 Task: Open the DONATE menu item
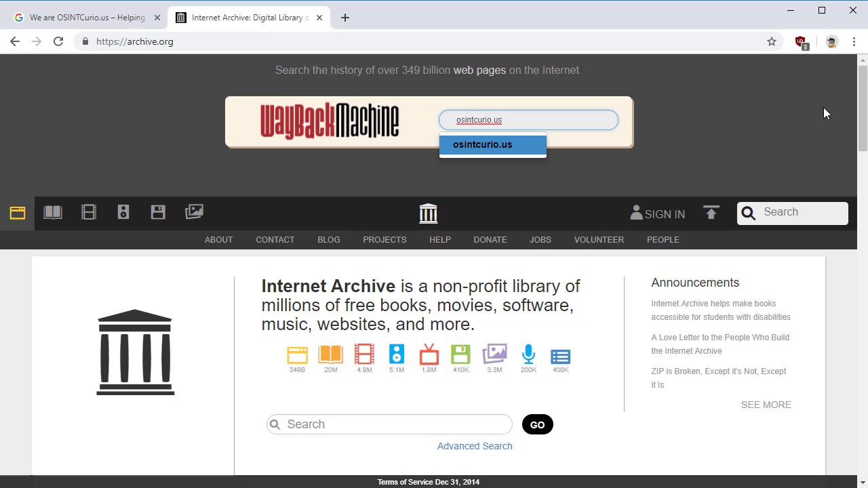(x=490, y=240)
